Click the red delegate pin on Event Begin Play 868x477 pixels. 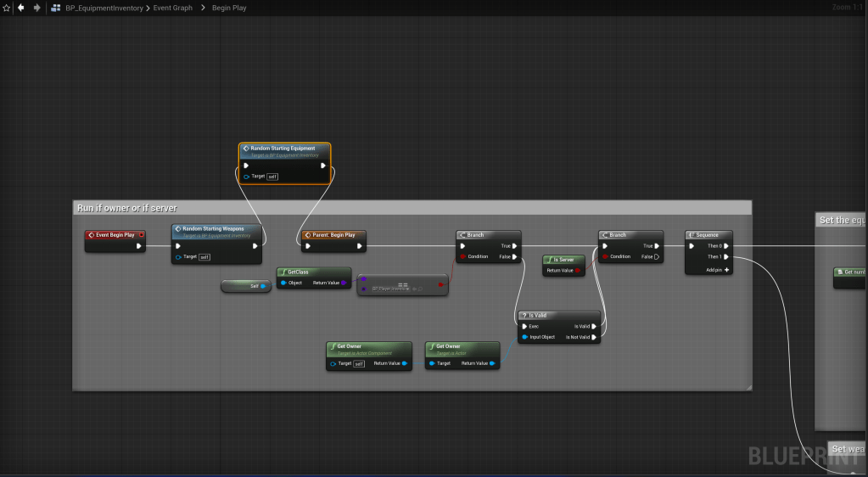[x=141, y=234]
